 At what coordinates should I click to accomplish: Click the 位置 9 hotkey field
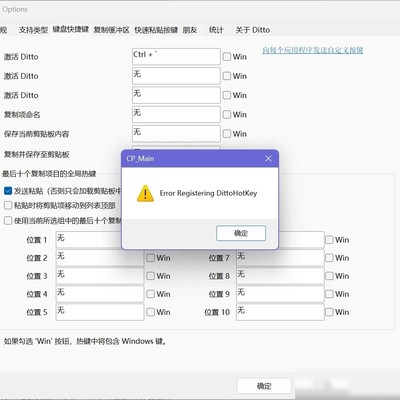[x=280, y=294]
